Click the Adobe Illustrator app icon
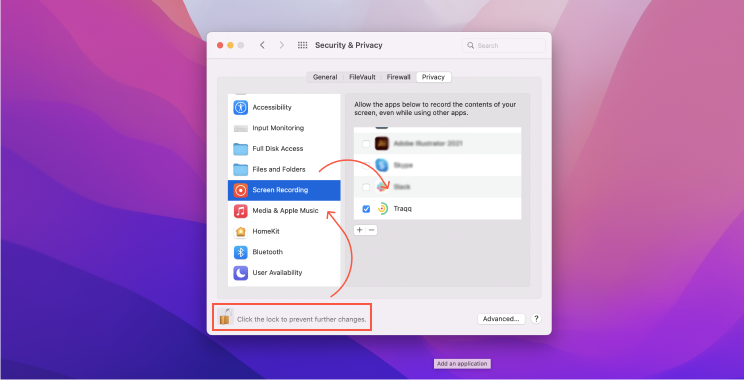This screenshot has height=380, width=744. click(x=382, y=143)
